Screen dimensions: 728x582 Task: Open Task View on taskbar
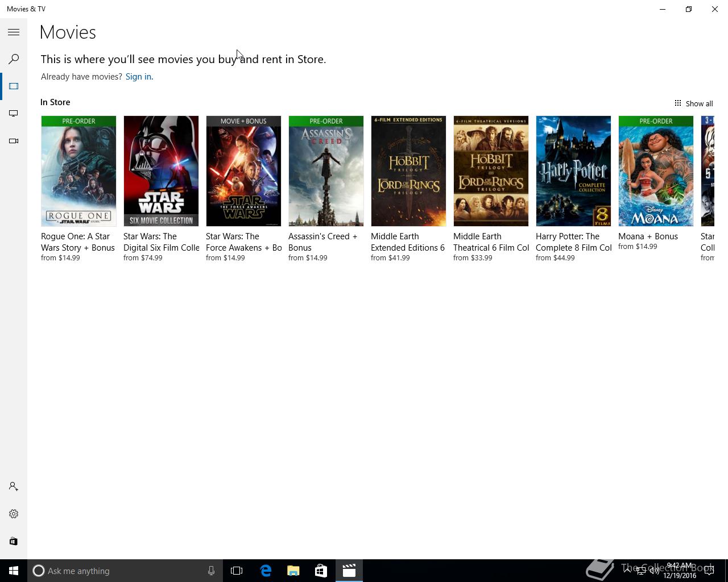(237, 571)
